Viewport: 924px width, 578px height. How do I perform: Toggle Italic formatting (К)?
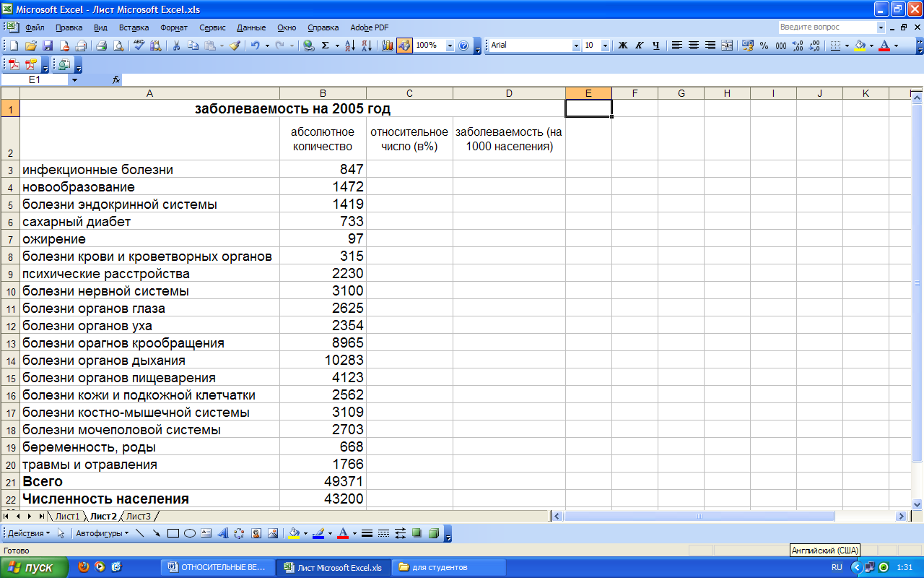pos(640,46)
